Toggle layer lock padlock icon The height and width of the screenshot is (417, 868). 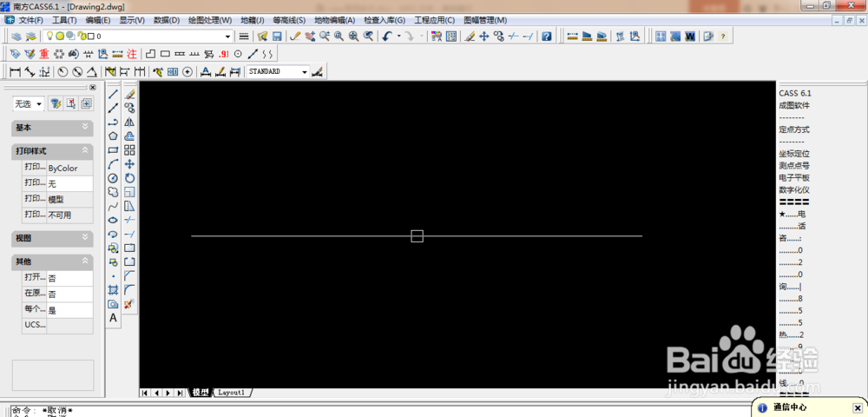click(81, 36)
